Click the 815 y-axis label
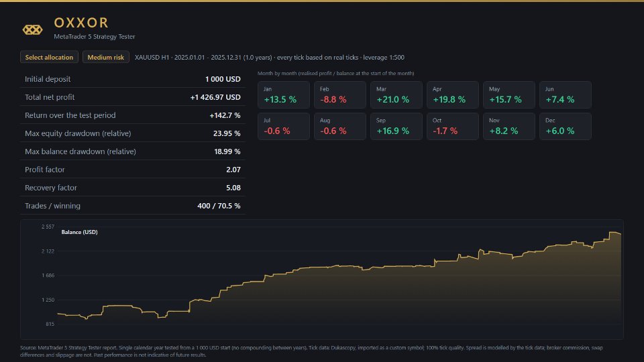 coord(50,324)
